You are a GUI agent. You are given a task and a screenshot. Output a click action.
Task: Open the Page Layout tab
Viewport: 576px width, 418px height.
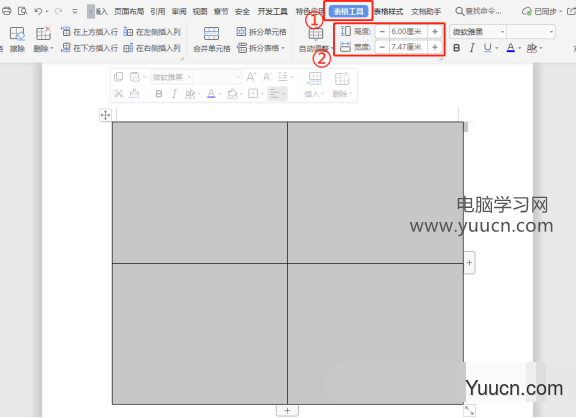click(129, 12)
